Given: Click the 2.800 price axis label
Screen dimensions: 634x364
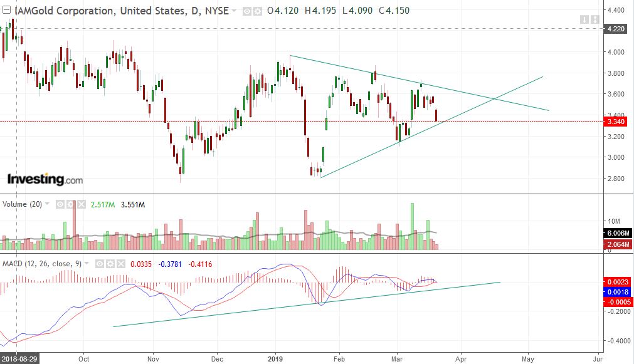Looking at the screenshot, I should 616,179.
